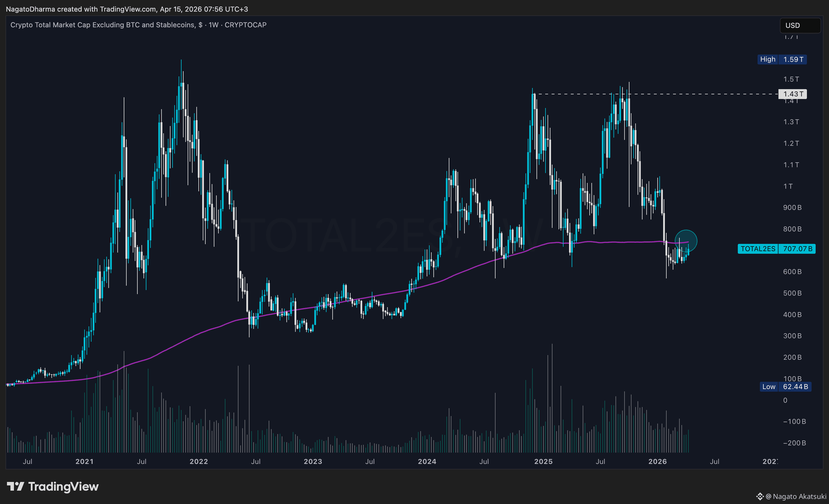Click the 1.5 T price axis label
The height and width of the screenshot is (504, 829).
point(791,79)
